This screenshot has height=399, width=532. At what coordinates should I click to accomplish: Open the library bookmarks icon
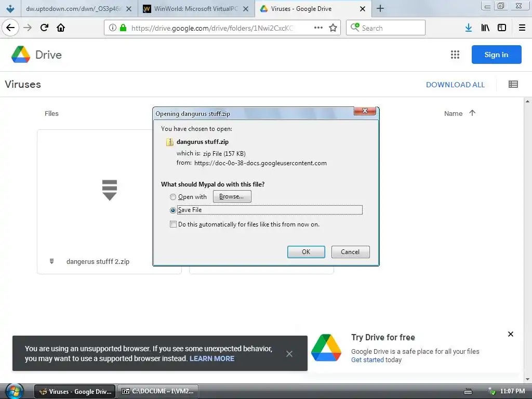(x=485, y=28)
